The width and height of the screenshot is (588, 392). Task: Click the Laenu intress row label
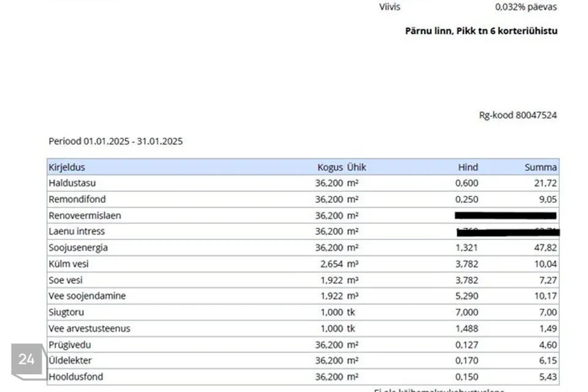coord(77,232)
